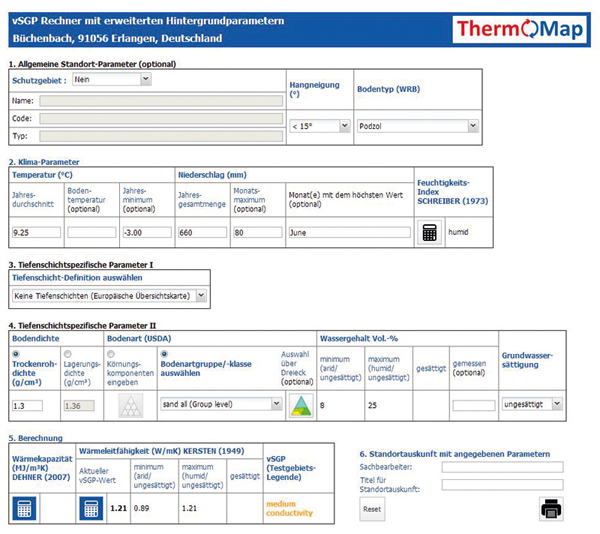The width and height of the screenshot is (600, 534).
Task: Click the Wärmekapazität DEHNER calculator icon
Action: (x=24, y=508)
